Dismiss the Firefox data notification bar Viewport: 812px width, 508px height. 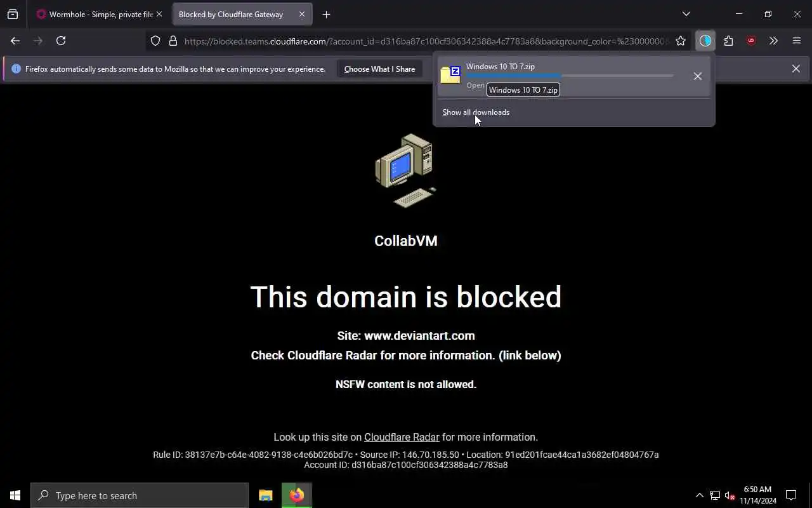pos(796,69)
